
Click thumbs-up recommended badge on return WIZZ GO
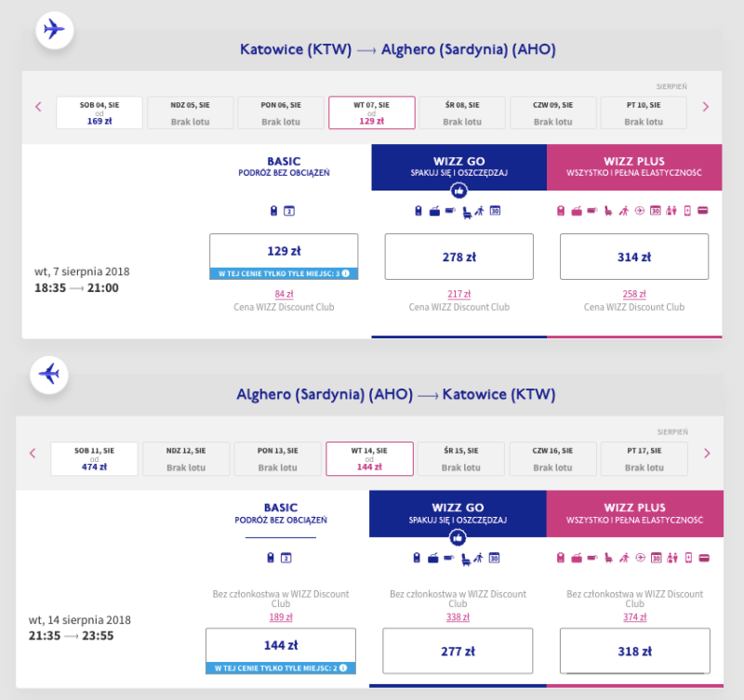pyautogui.click(x=458, y=538)
